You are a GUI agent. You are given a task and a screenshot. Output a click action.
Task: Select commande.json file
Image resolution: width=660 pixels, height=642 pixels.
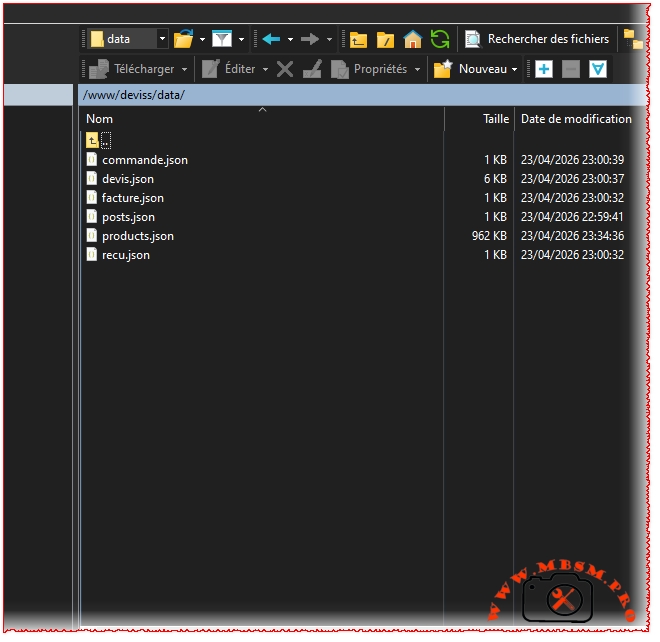pos(145,160)
